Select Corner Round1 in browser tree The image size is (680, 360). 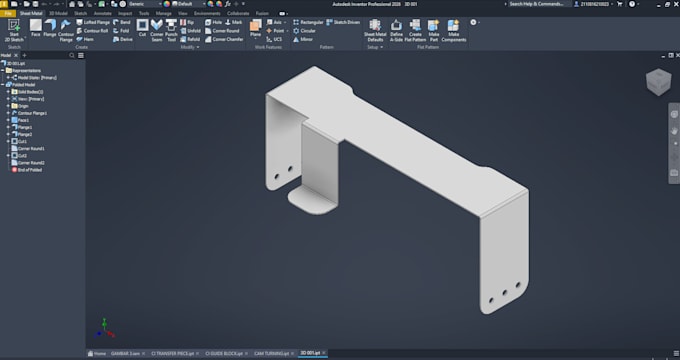click(x=28, y=148)
